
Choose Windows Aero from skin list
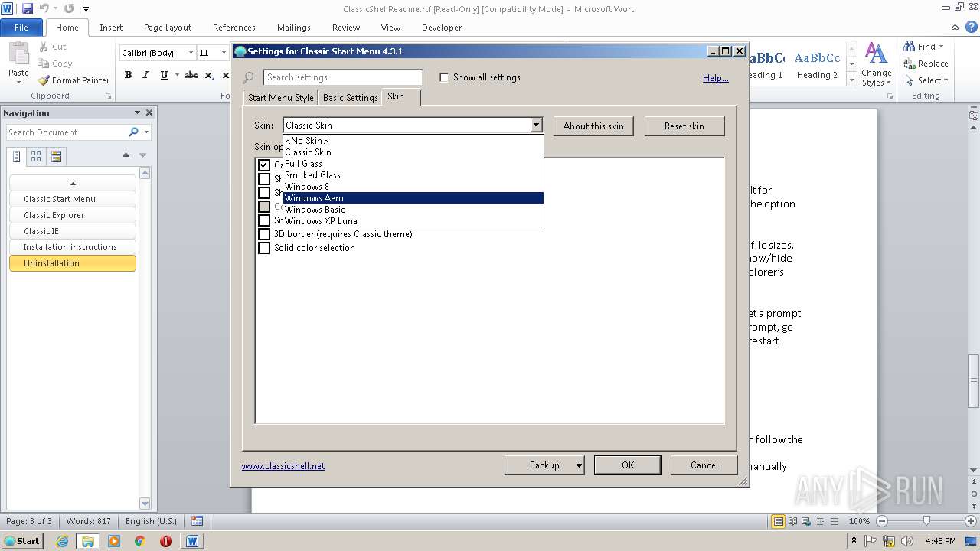click(413, 198)
